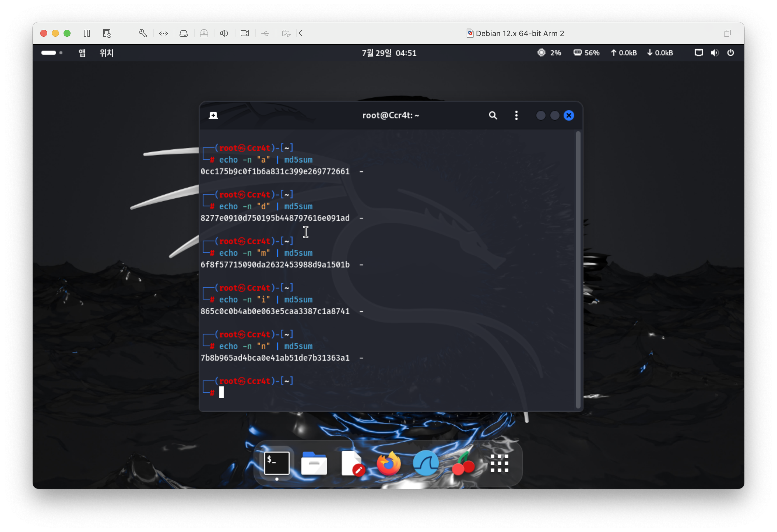
Task: Open the terminal three-dot menu
Action: tap(516, 116)
